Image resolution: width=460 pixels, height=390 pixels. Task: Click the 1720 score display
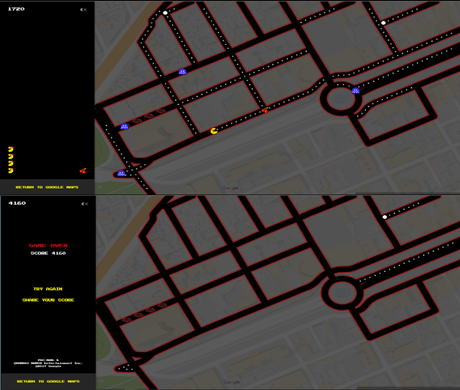click(x=16, y=9)
